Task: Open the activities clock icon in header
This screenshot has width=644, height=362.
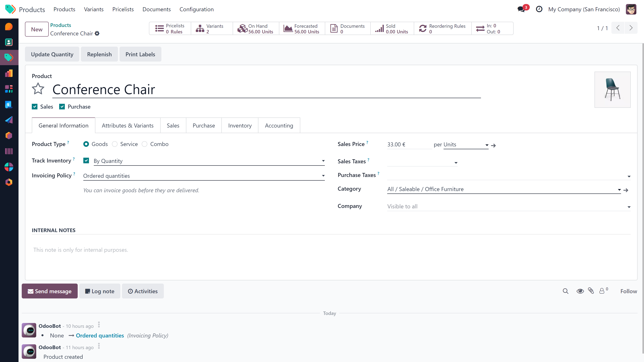Action: 539,9
